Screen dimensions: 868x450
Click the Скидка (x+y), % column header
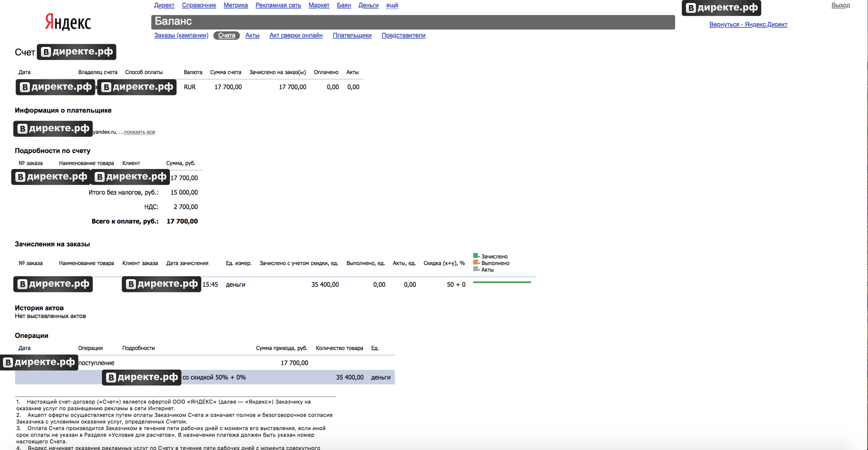click(444, 263)
